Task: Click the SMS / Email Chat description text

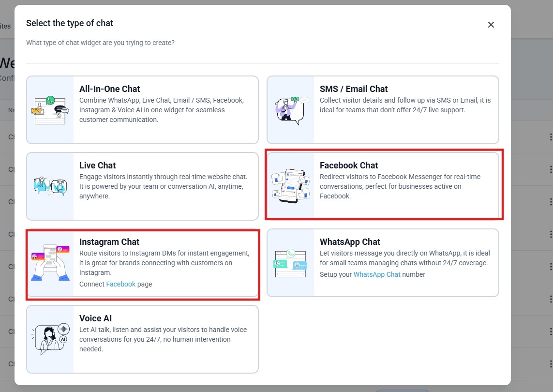Action: click(405, 105)
